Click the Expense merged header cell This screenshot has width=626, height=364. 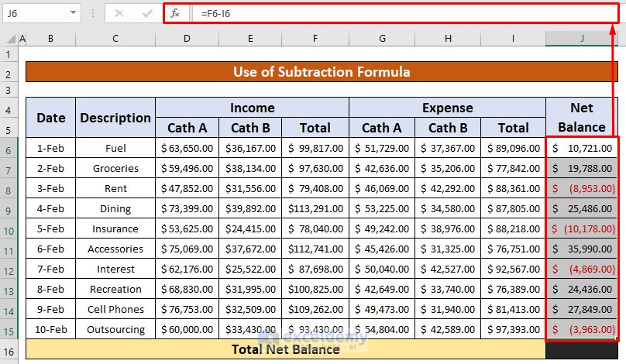(x=447, y=108)
